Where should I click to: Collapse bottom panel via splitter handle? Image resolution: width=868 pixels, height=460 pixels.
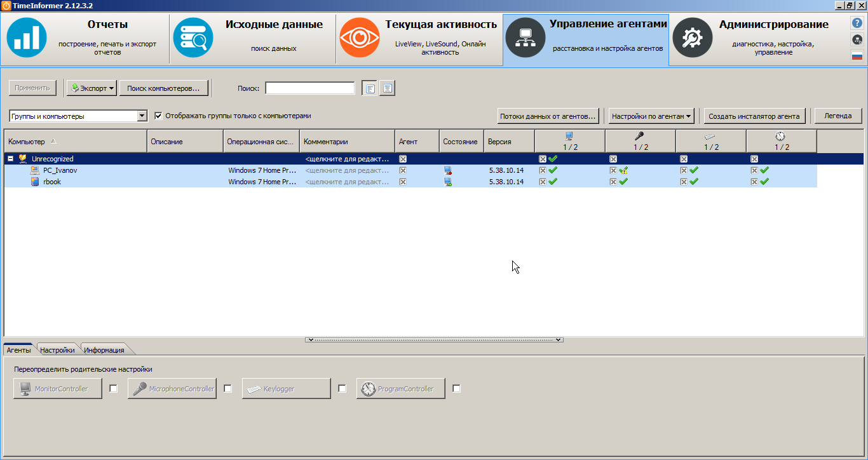click(x=434, y=340)
